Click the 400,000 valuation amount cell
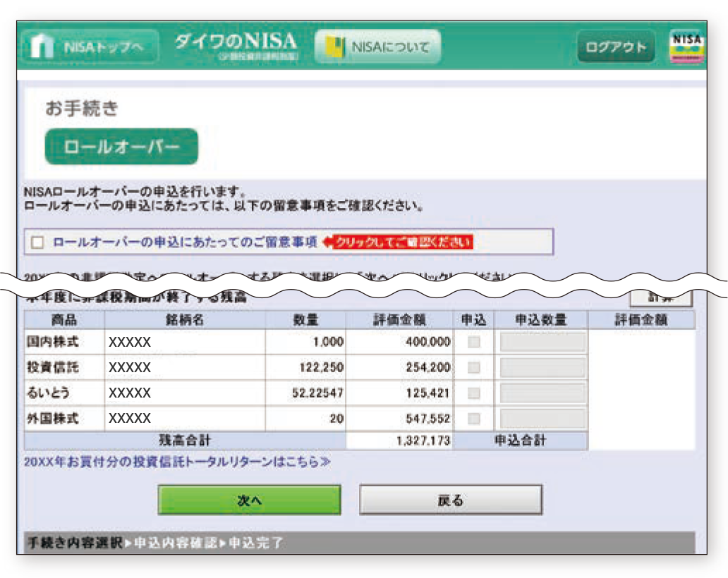The height and width of the screenshot is (578, 728). [399, 343]
